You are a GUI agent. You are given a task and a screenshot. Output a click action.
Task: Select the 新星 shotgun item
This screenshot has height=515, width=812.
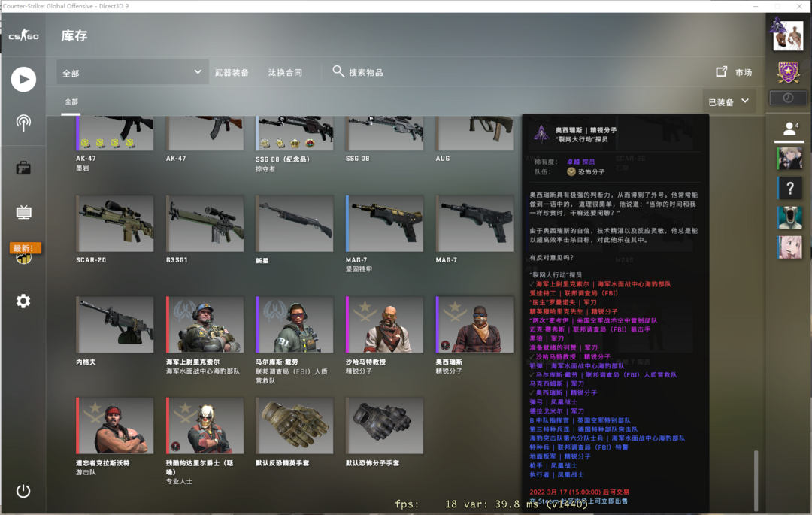point(295,223)
